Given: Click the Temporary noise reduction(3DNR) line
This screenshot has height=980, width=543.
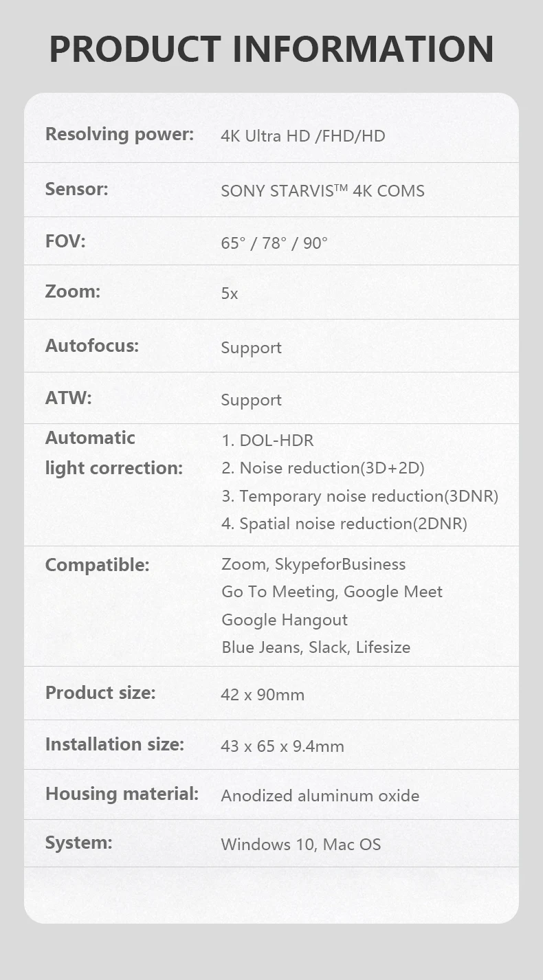Looking at the screenshot, I should (x=359, y=496).
